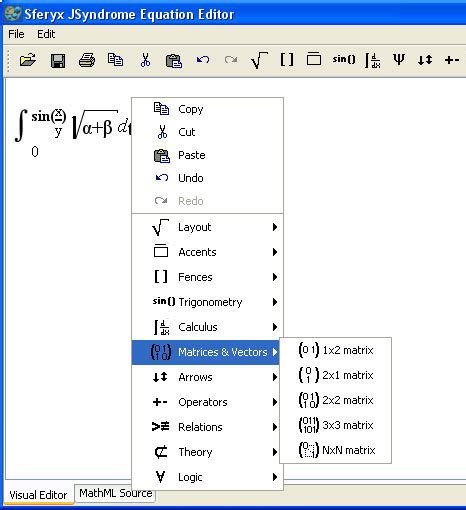466x510 pixels.
Task: Insert a 1x2 matrix from submenu
Action: coord(335,350)
